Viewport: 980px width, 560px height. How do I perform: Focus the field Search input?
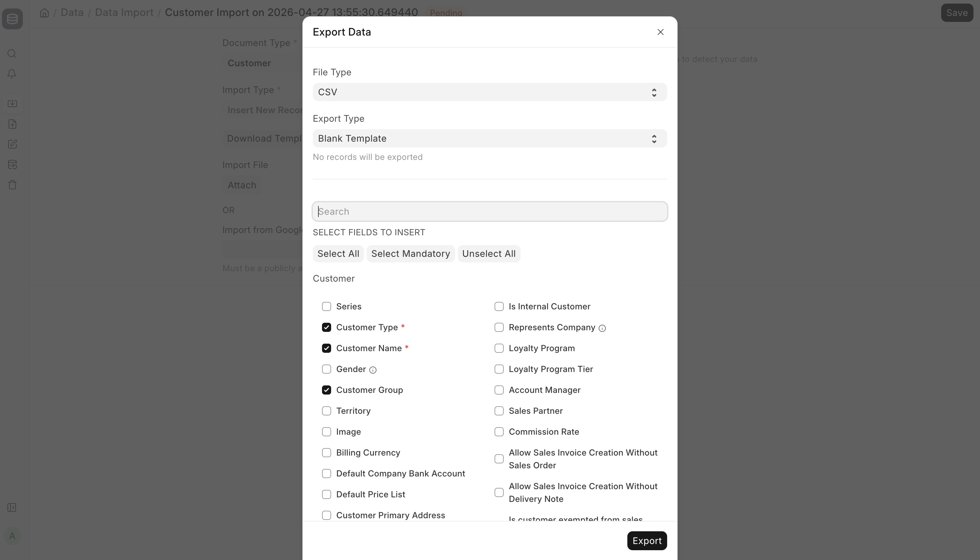click(x=489, y=211)
